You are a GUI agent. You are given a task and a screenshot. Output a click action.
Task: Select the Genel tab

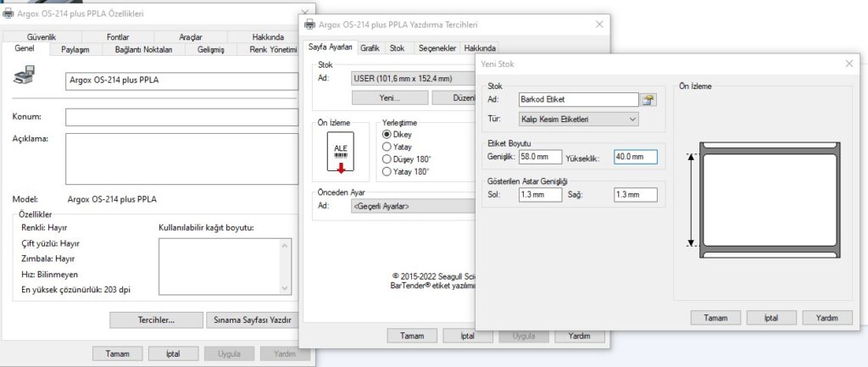coord(25,48)
